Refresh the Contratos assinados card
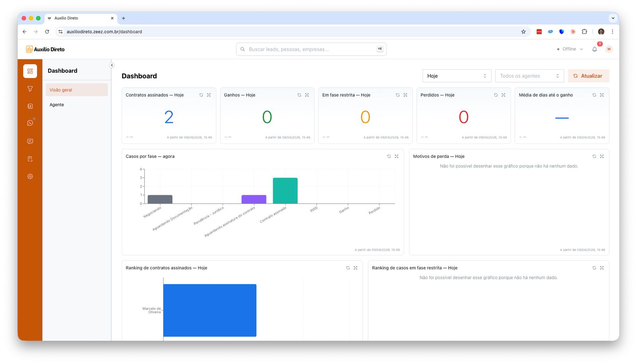This screenshot has height=364, width=637. tap(201, 95)
